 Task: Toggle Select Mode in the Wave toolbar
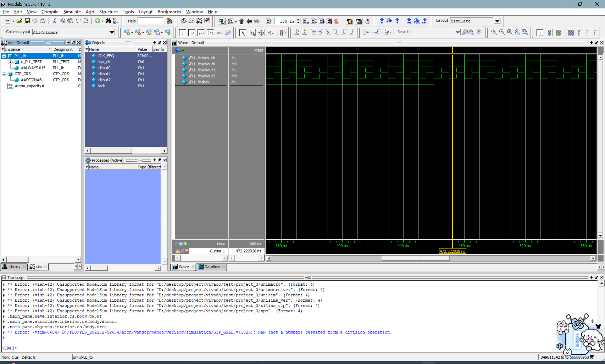coord(243,32)
